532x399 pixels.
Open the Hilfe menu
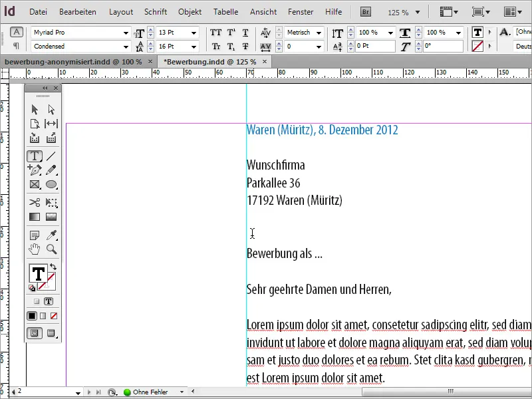(334, 12)
